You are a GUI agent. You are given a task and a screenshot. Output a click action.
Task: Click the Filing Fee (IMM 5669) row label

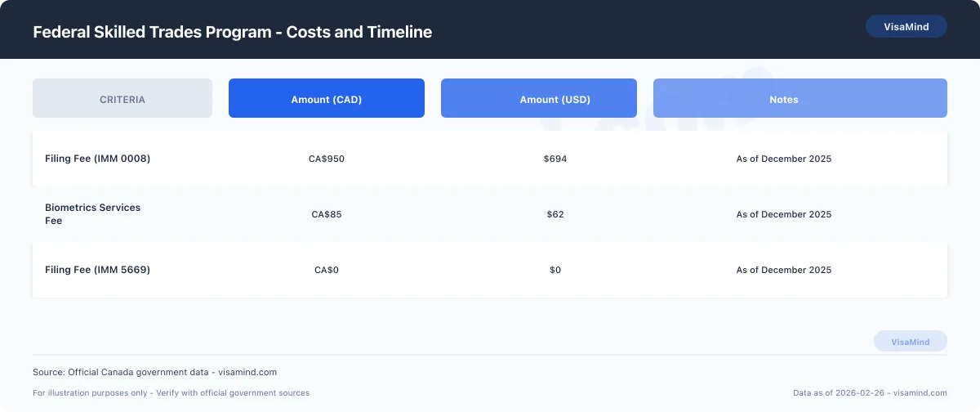pyautogui.click(x=98, y=270)
